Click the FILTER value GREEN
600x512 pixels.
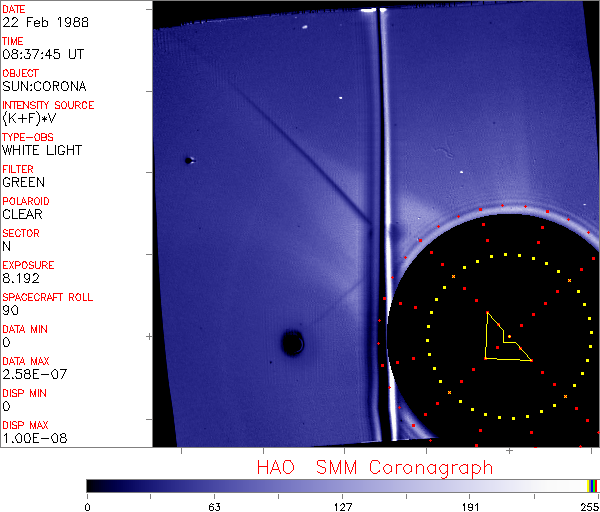click(23, 183)
